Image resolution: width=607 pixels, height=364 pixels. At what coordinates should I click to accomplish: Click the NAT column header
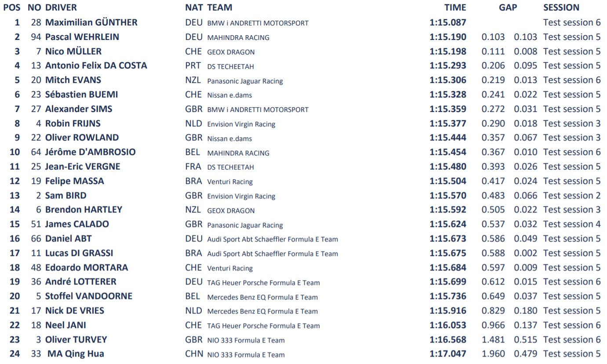click(x=194, y=7)
